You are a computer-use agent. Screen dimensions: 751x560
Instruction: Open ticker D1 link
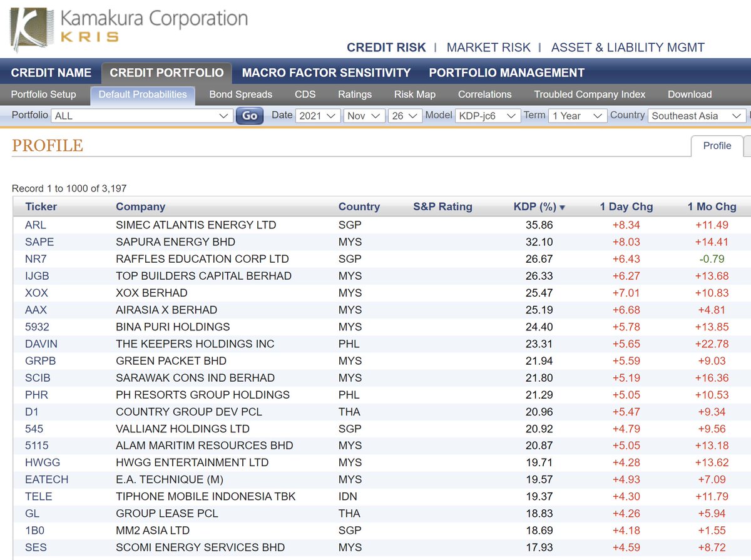coord(32,411)
